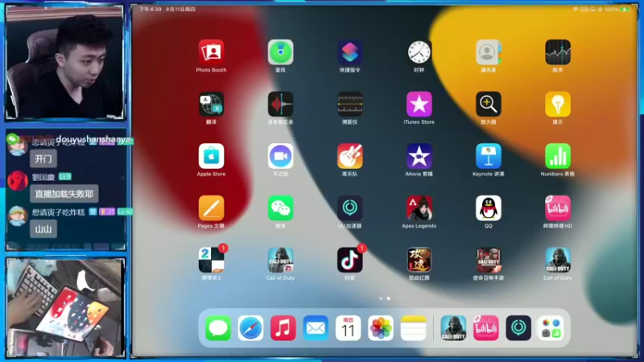Open 通讯录 Contacts app

coord(489,52)
